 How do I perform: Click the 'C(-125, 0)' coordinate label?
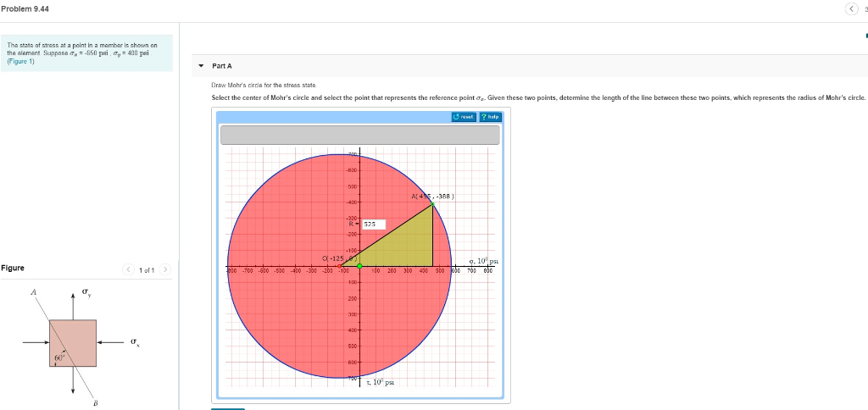[x=341, y=258]
